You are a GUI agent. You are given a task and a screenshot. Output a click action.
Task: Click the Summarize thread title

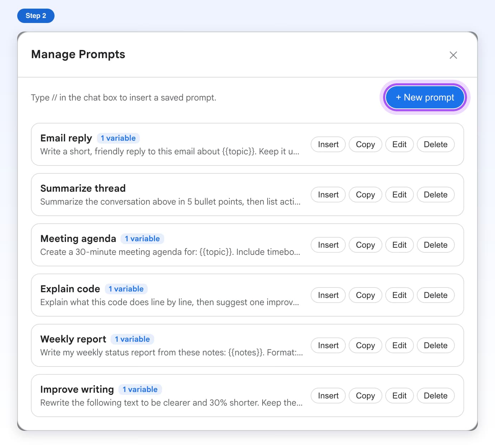click(x=83, y=188)
